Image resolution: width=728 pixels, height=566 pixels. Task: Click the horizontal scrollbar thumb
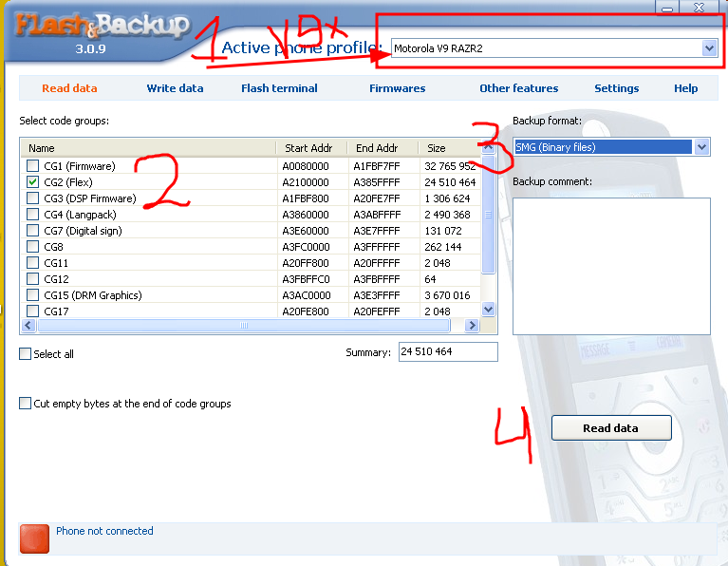[244, 326]
